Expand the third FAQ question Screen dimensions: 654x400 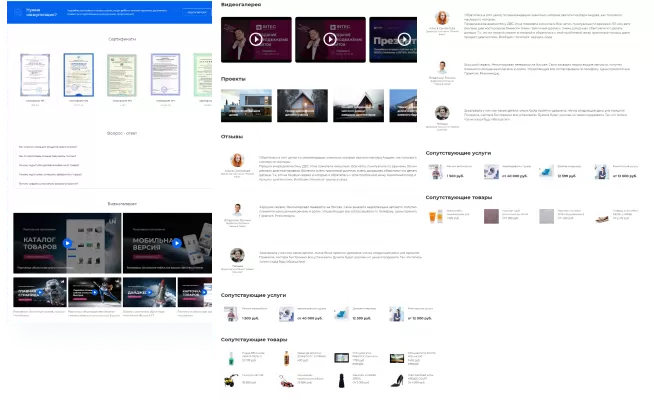(50, 165)
